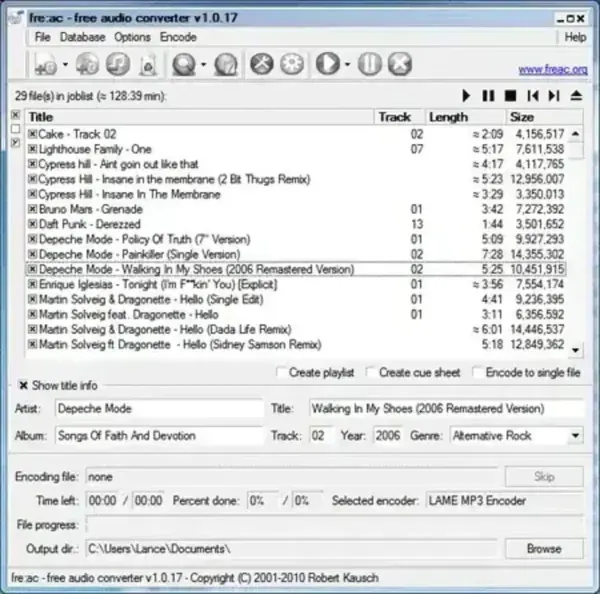Uncheck Daft Punk - Derezzed entry checkbox
This screenshot has height=594, width=600.
(x=32, y=224)
